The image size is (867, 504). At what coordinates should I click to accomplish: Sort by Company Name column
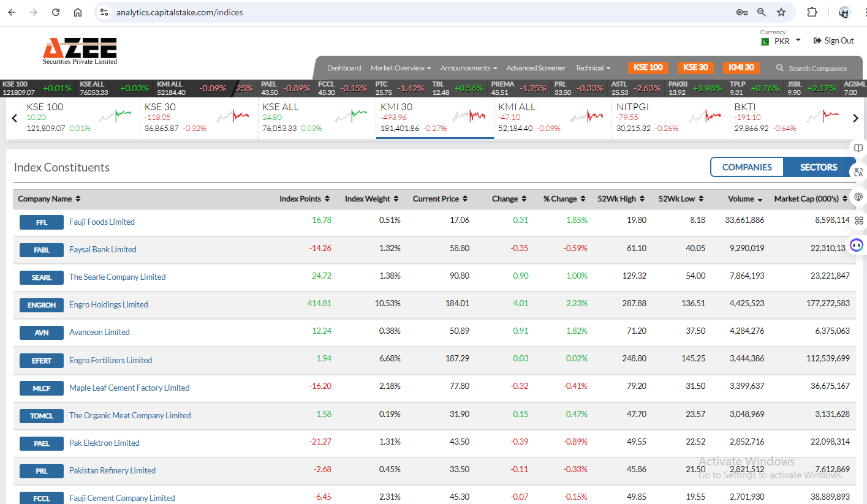pyautogui.click(x=50, y=199)
